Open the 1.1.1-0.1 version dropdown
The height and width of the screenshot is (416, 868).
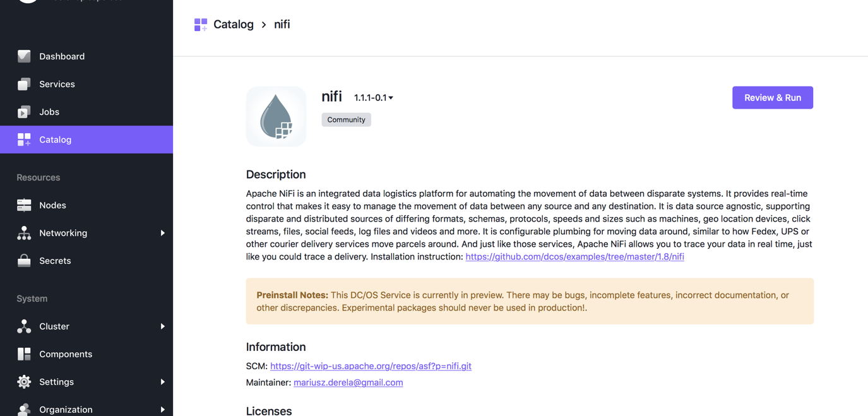tap(374, 98)
